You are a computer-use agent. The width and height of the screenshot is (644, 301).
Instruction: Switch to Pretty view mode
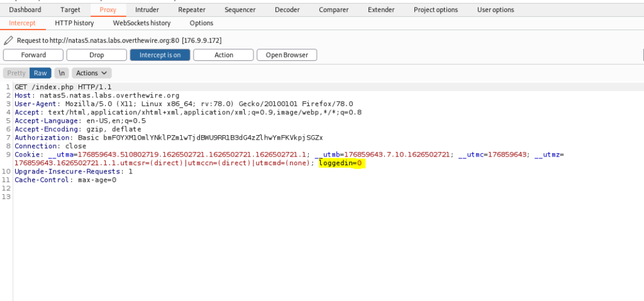pos(16,73)
